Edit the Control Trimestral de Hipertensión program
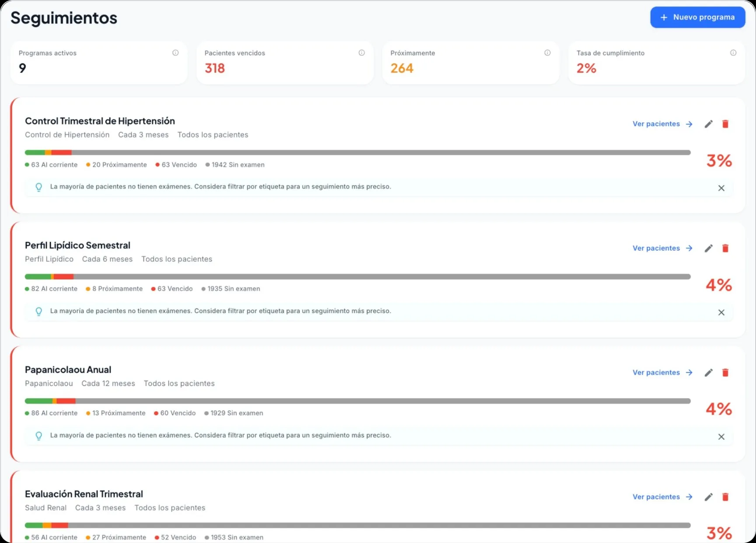 click(x=709, y=124)
